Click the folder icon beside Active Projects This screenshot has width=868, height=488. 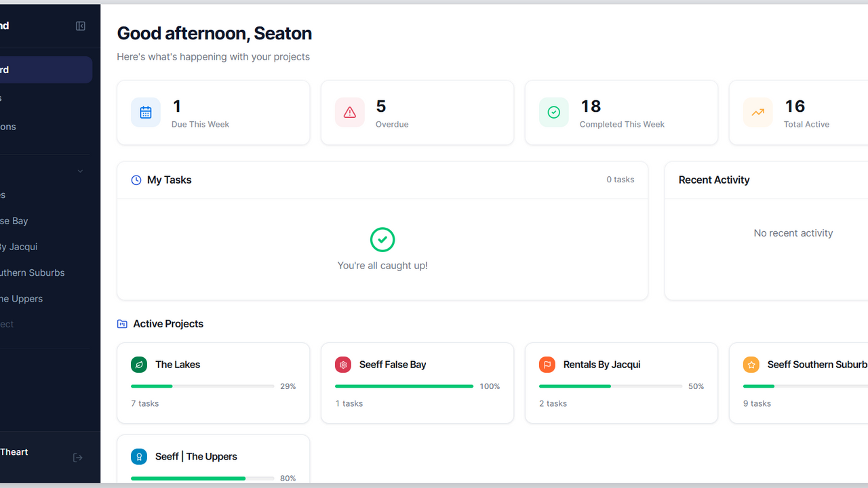click(122, 324)
